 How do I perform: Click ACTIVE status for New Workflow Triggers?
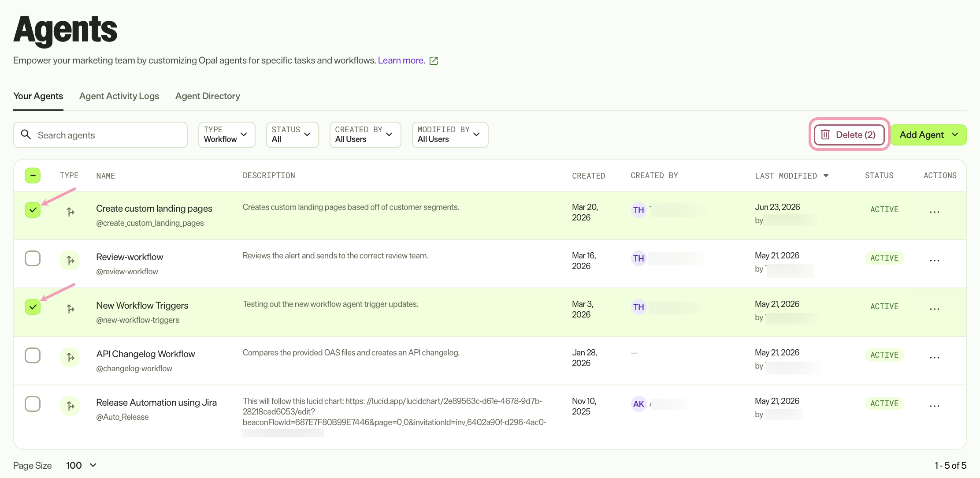[x=884, y=306]
